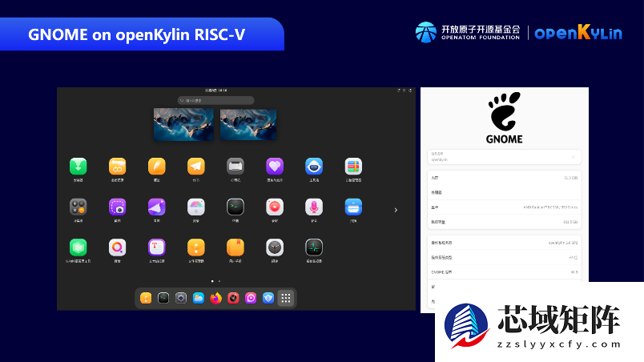Click the OpenAtom Foundation logo
Viewport: 644px width, 362px height.
tap(468, 32)
